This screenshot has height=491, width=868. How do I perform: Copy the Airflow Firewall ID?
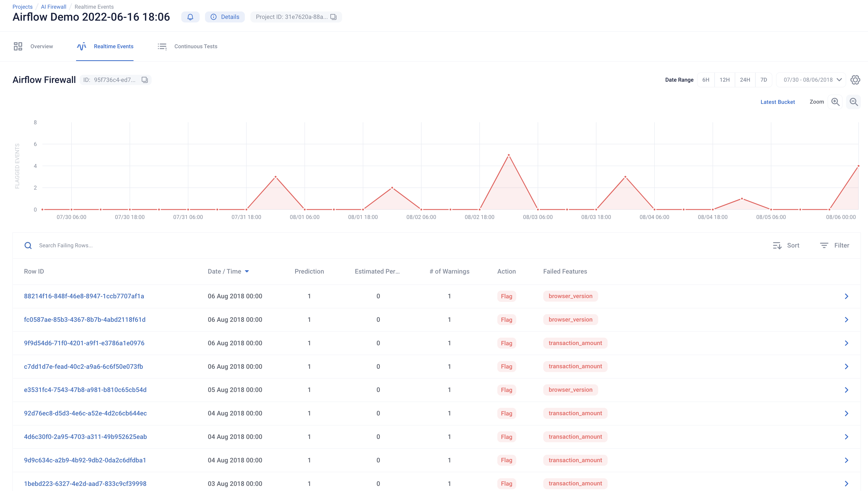145,80
